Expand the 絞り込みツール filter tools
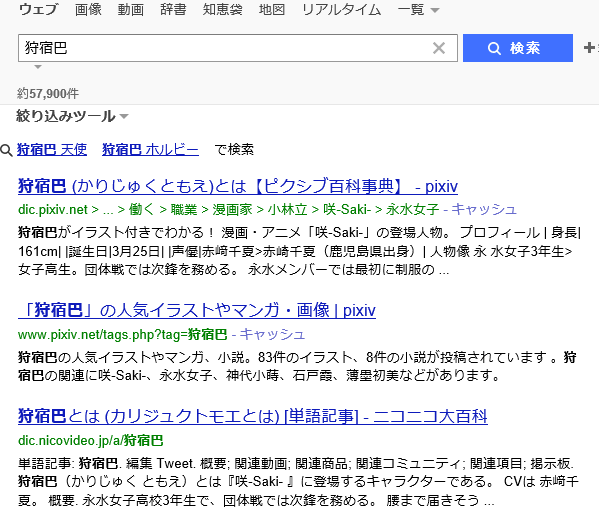This screenshot has height=513, width=599. pos(72,116)
